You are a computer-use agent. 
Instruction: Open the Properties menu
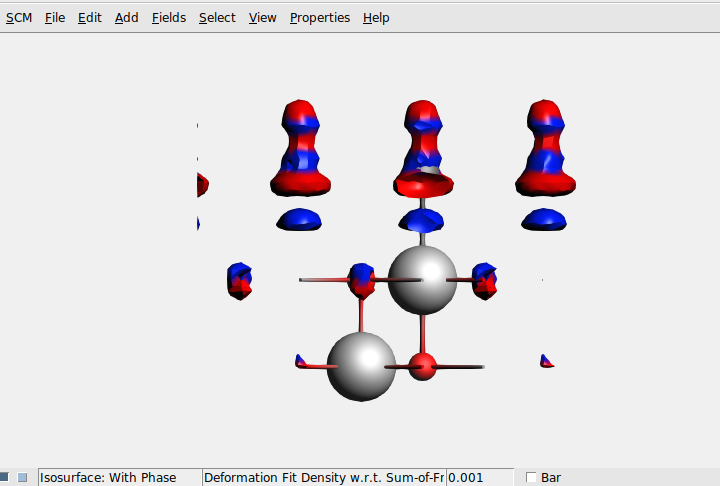(x=320, y=18)
